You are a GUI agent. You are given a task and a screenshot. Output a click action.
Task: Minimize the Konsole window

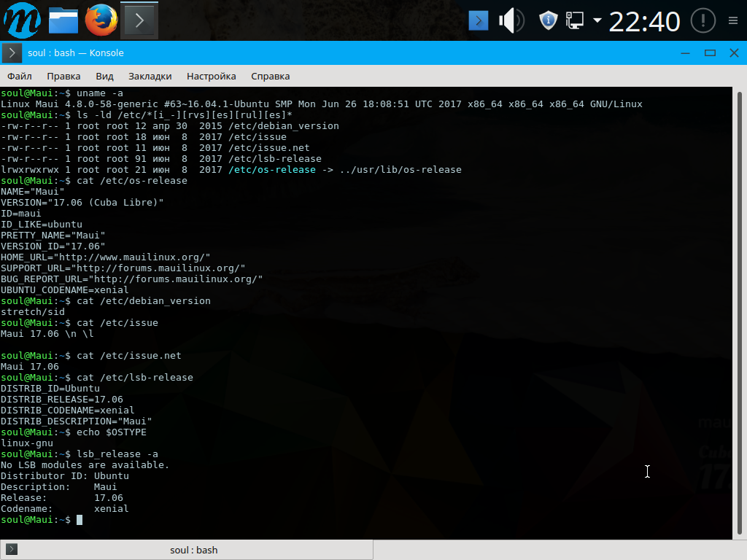(685, 52)
